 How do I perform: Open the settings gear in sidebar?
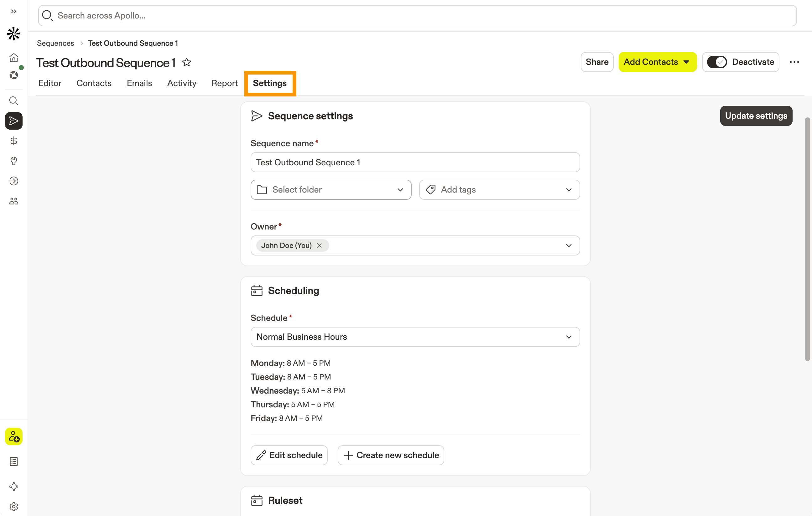pyautogui.click(x=13, y=506)
